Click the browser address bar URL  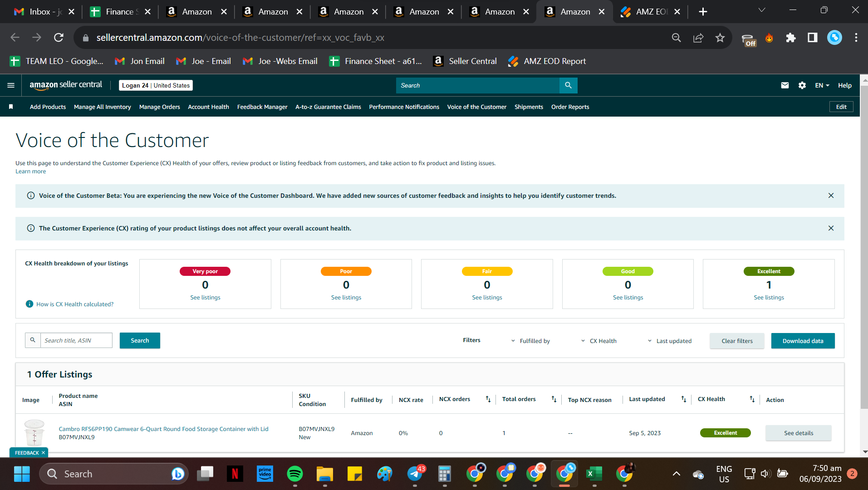(240, 38)
